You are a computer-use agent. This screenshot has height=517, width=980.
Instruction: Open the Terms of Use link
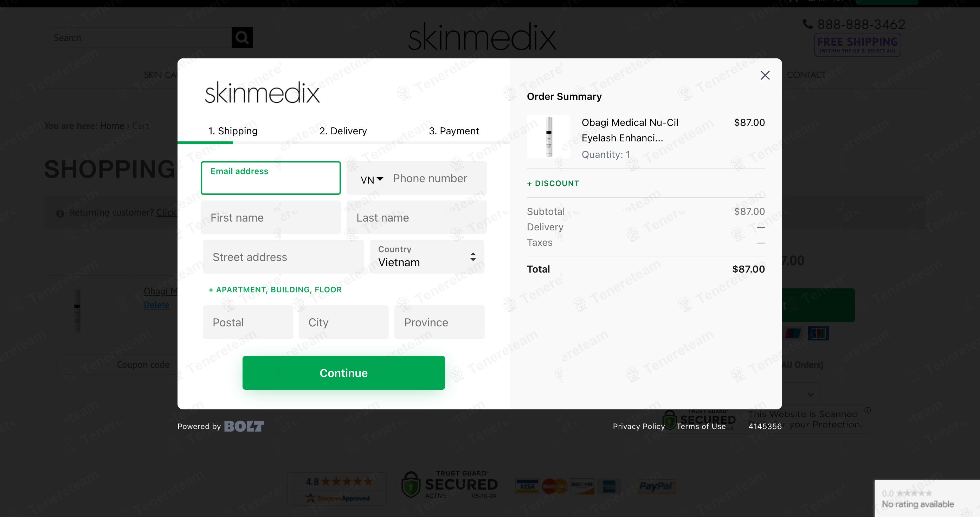pyautogui.click(x=701, y=426)
